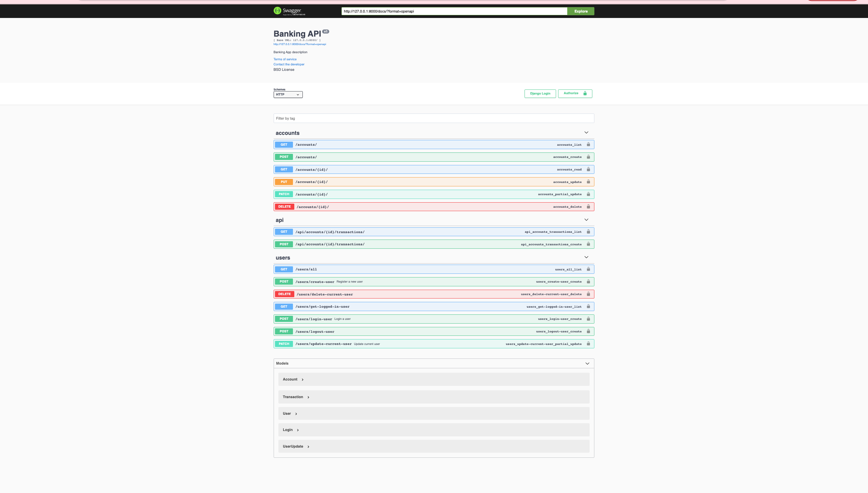
Task: Collapse the Models panel
Action: coord(587,363)
